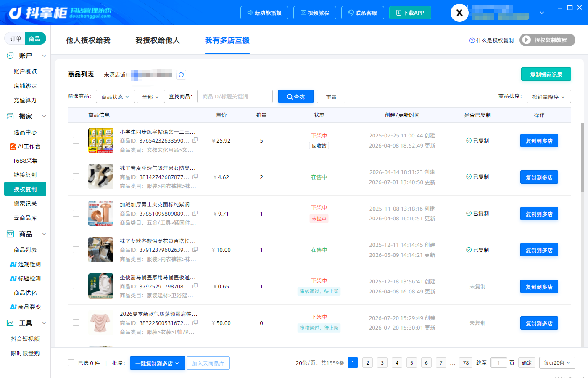Open AI 商品裂变 in the sidebar

tap(25, 307)
